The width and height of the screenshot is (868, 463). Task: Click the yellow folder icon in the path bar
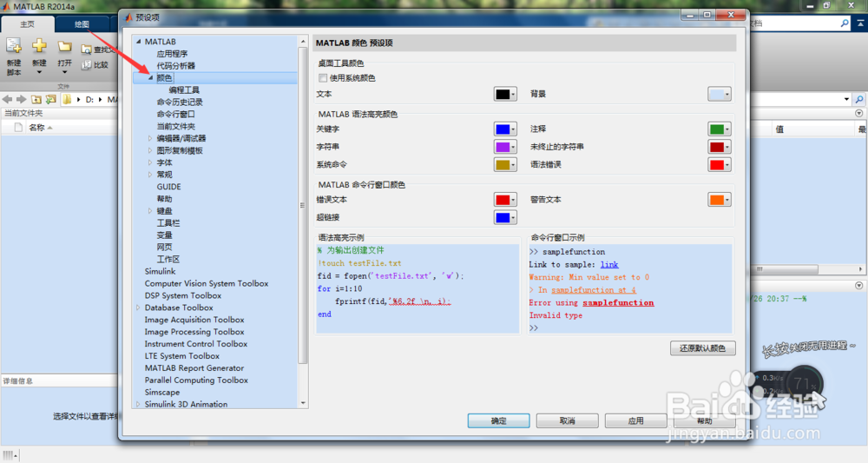[x=68, y=99]
